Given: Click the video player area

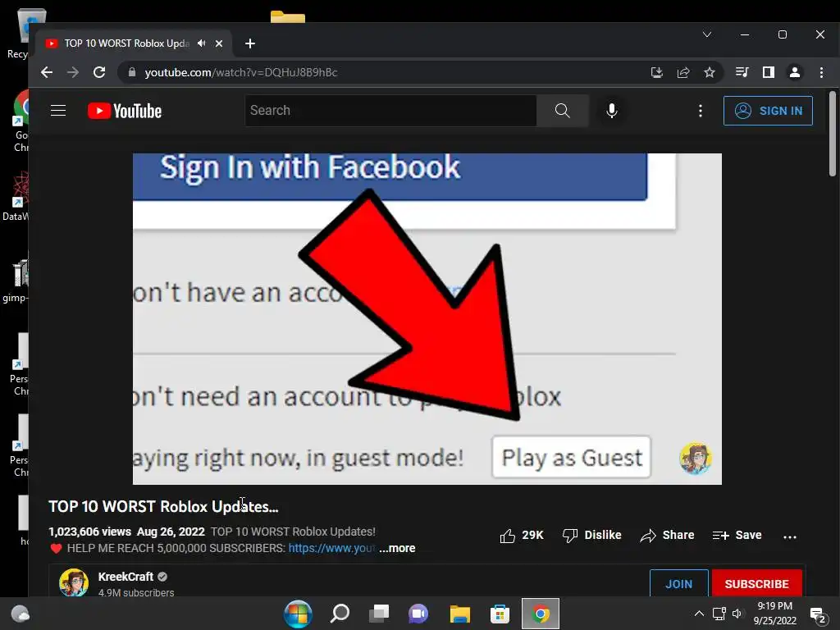Looking at the screenshot, I should coord(427,319).
